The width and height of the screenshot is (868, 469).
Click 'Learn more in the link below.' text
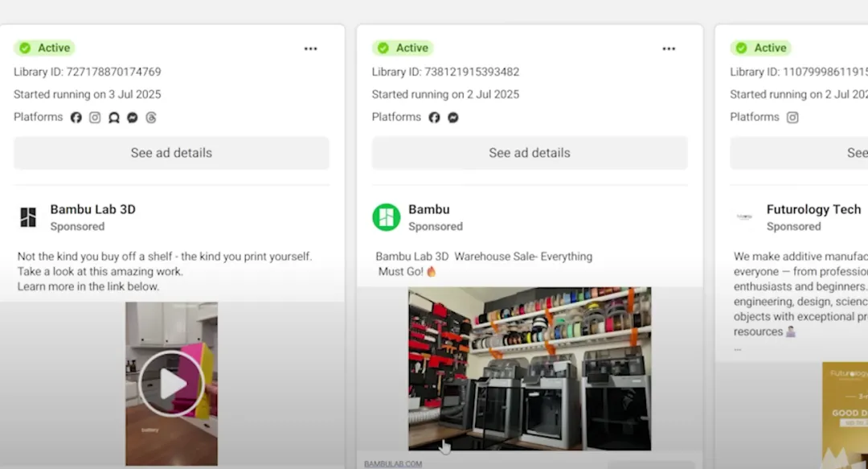(88, 286)
